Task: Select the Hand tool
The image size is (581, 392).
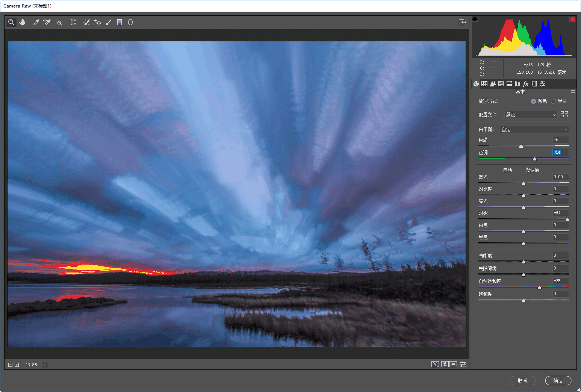Action: [x=23, y=22]
